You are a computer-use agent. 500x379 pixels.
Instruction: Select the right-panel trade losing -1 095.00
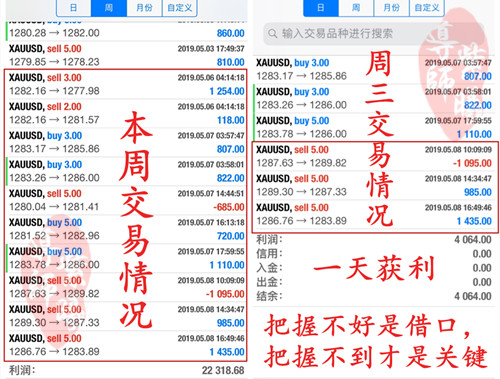(x=374, y=156)
